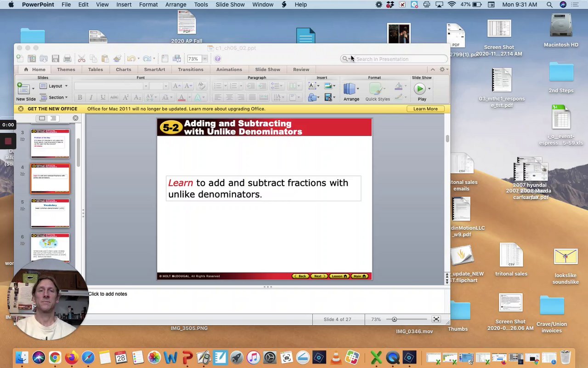Click the Next button on the slide
588x368 pixels.
tap(319, 276)
